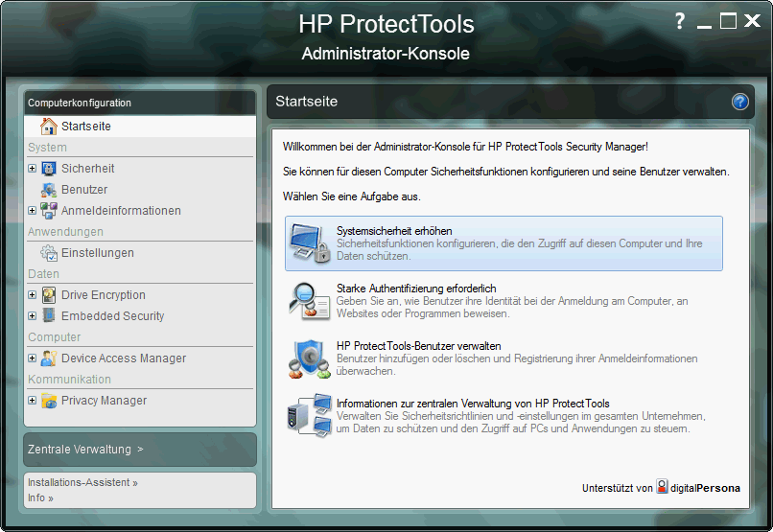Click the Starke Authentifizierung magnifier icon
773x532 pixels.
pos(310,300)
